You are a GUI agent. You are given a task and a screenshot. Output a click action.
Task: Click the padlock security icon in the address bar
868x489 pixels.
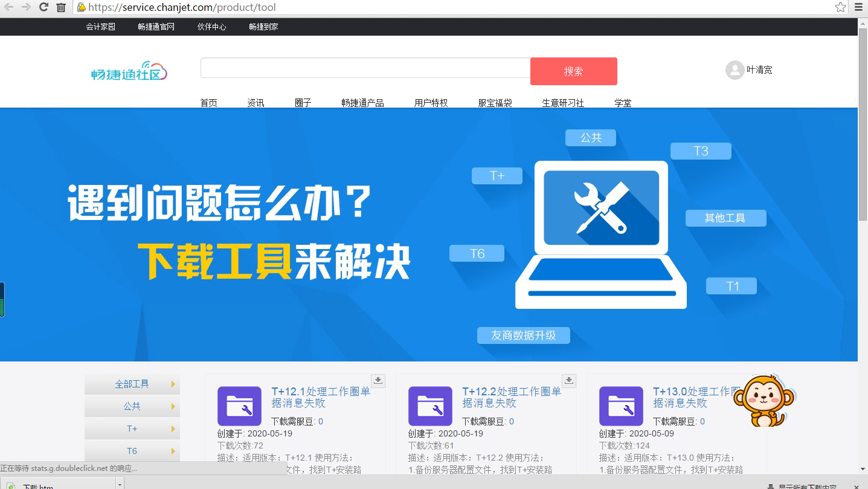coord(82,7)
